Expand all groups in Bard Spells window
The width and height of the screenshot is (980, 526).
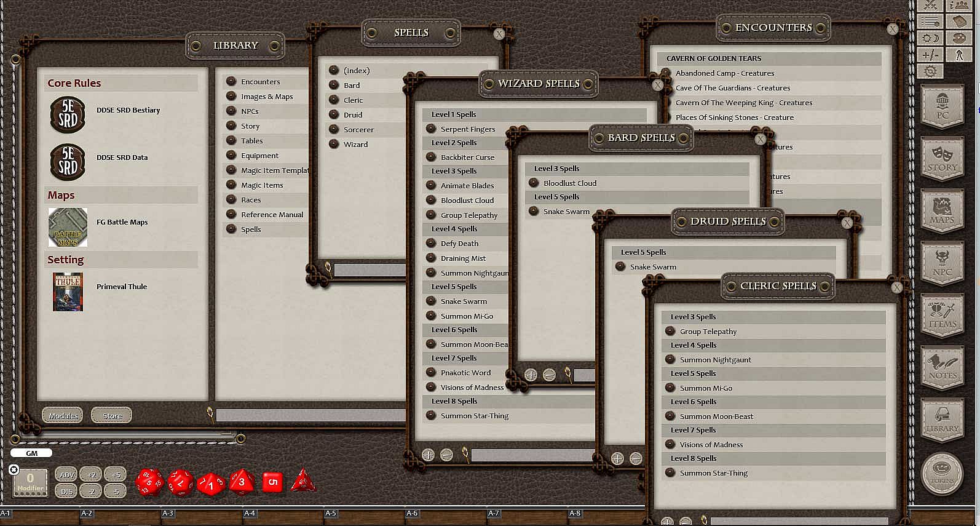(531, 375)
